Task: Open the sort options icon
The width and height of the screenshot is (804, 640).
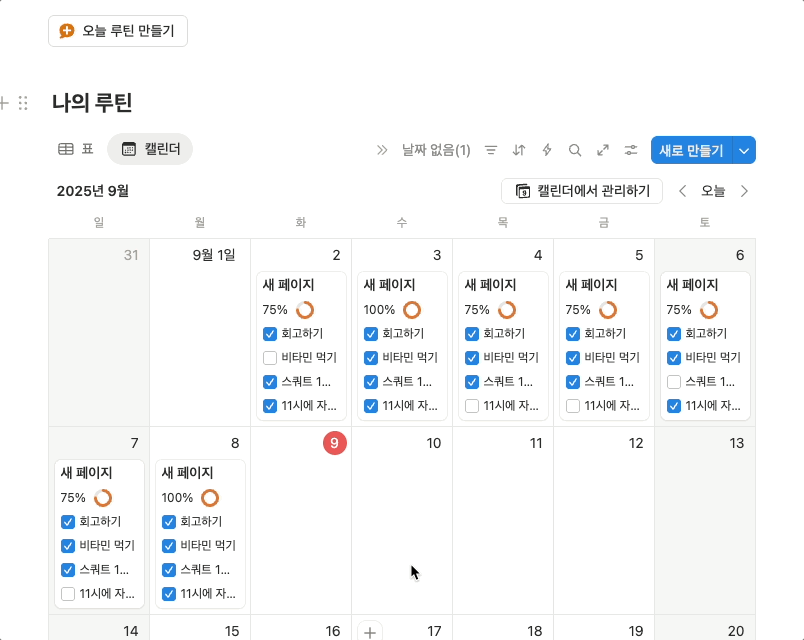Action: click(x=518, y=150)
